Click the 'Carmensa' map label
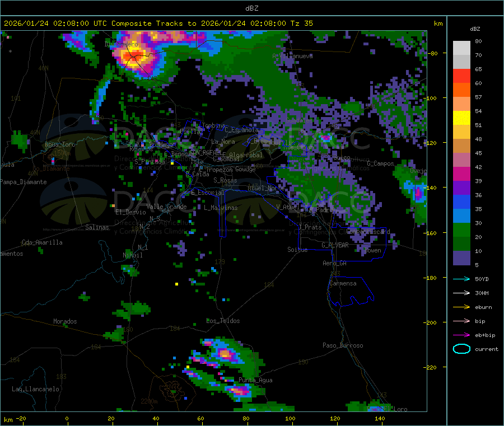The height and width of the screenshot is (426, 504). (x=343, y=283)
